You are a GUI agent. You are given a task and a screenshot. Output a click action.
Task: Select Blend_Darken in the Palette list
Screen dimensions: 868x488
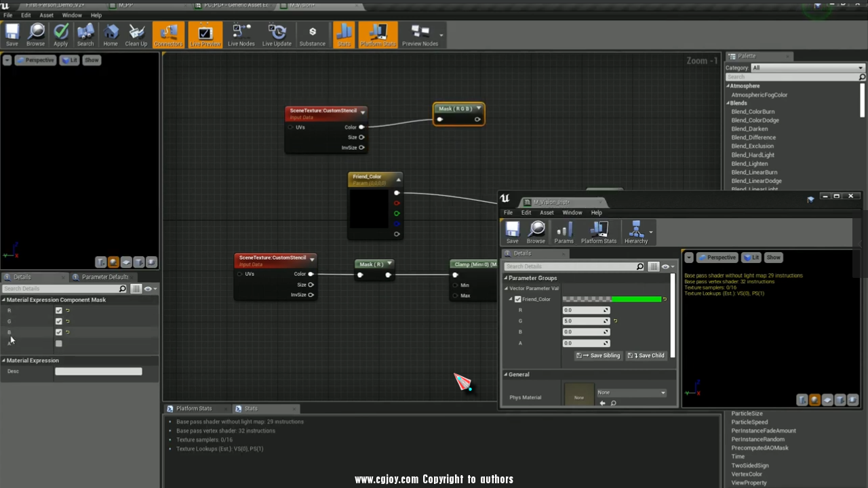click(749, 129)
